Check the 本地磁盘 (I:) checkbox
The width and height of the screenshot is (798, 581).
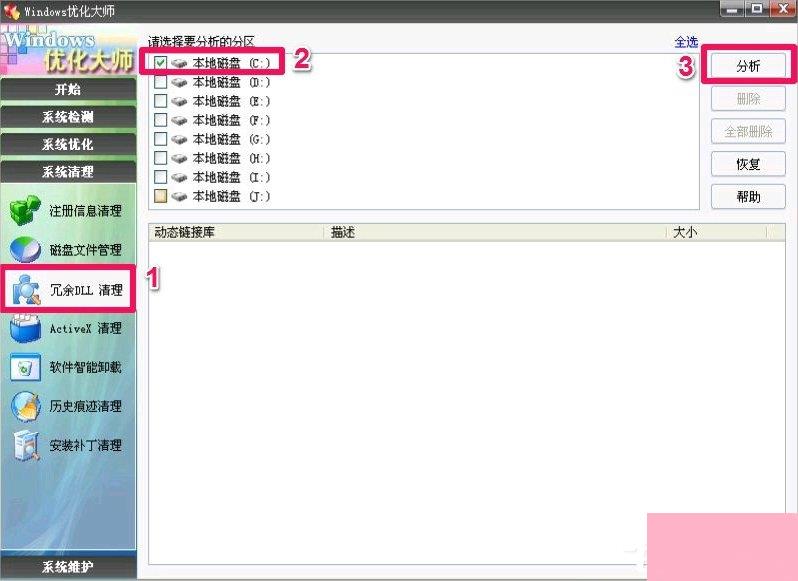[160, 177]
